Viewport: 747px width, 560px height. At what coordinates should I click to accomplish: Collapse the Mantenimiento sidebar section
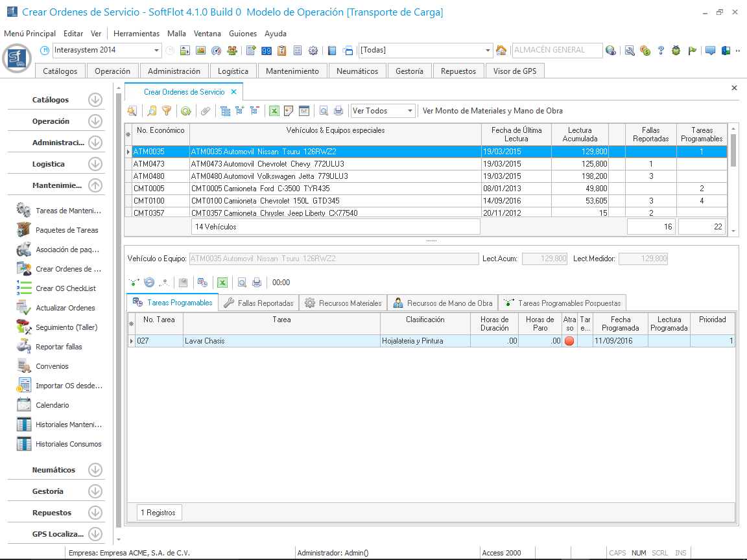[95, 185]
